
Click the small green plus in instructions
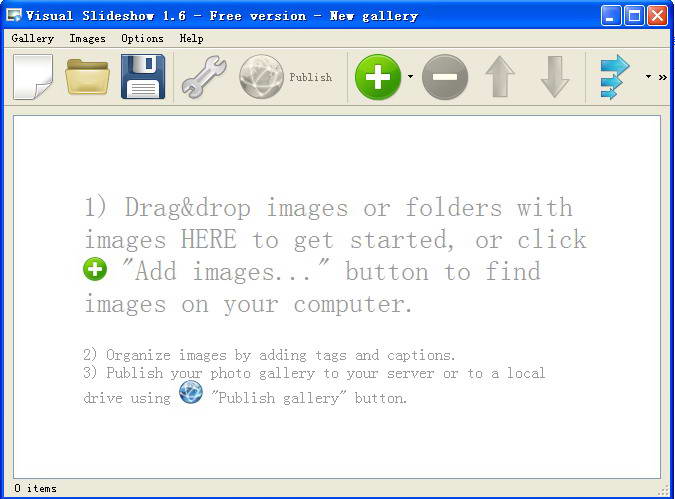click(95, 270)
